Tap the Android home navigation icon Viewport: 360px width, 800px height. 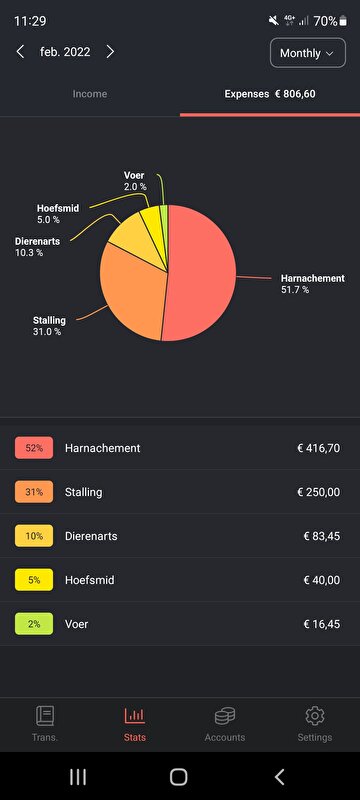coord(178,777)
